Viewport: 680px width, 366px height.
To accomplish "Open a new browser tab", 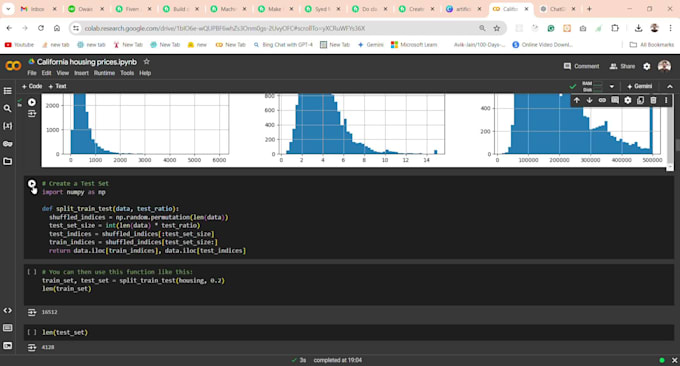I will [x=589, y=9].
